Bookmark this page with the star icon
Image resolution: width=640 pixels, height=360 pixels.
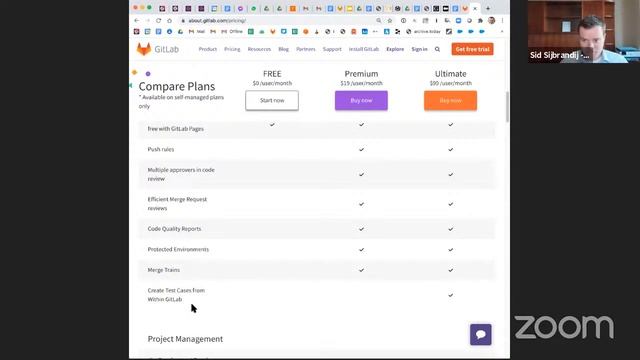pyautogui.click(x=390, y=20)
